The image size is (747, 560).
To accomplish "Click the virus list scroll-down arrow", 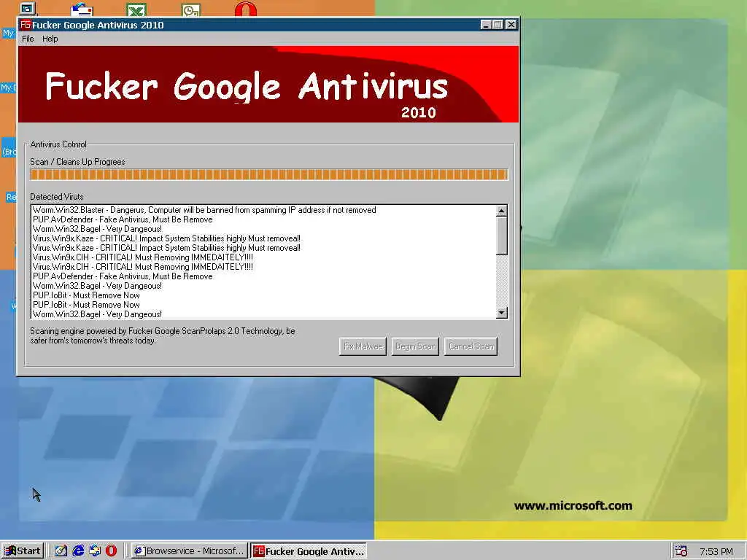I will click(502, 313).
